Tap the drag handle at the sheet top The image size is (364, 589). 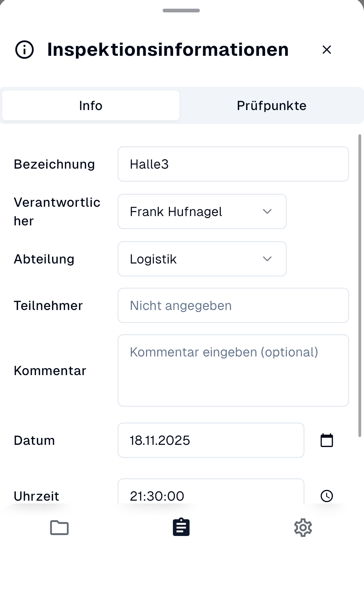(x=182, y=10)
